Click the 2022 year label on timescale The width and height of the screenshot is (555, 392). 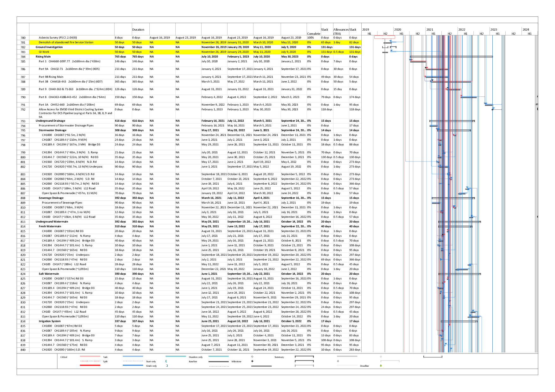coord(462,30)
